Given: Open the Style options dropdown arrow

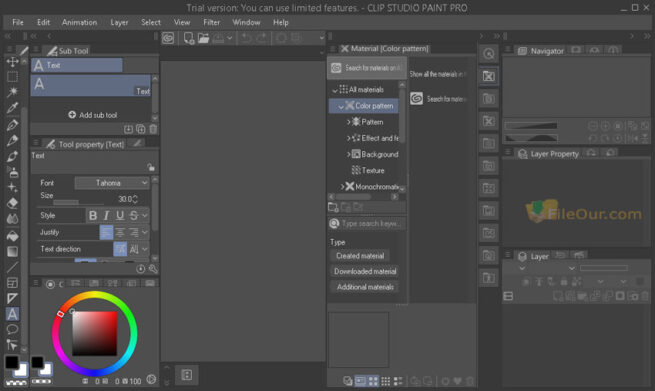Looking at the screenshot, I should [145, 216].
